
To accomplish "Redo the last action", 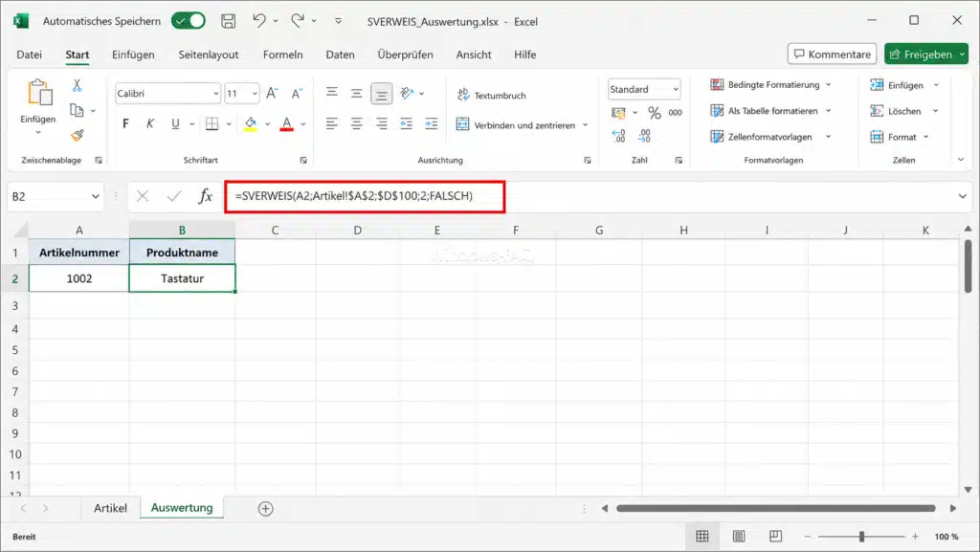I will 298,21.
